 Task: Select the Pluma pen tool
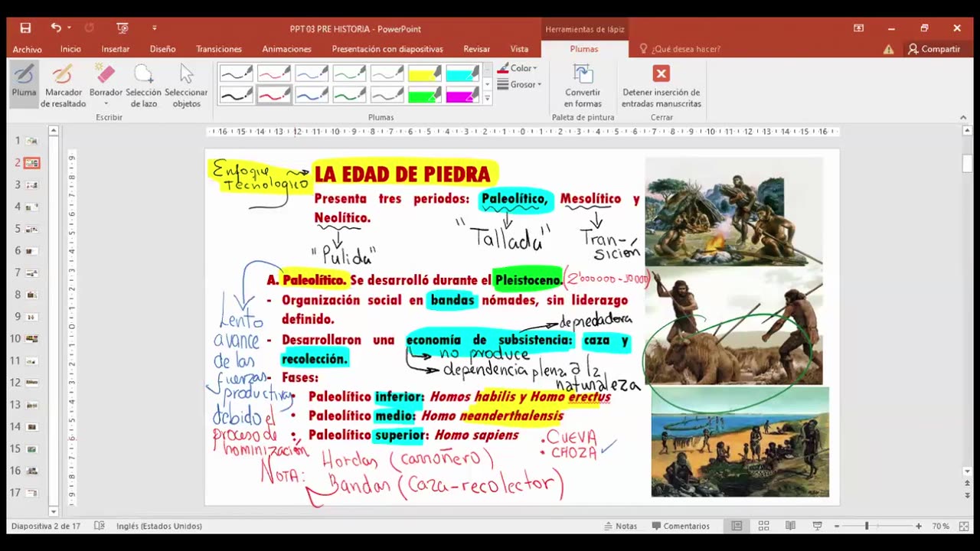tap(24, 83)
